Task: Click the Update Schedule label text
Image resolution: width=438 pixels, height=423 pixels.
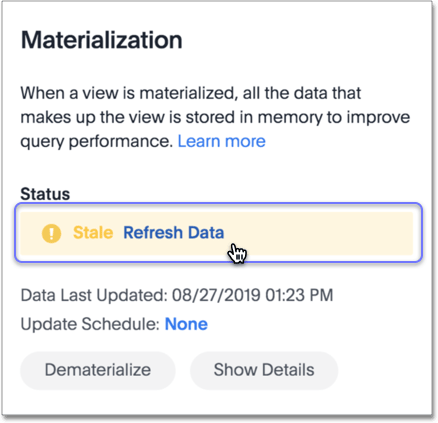Action: [90, 324]
